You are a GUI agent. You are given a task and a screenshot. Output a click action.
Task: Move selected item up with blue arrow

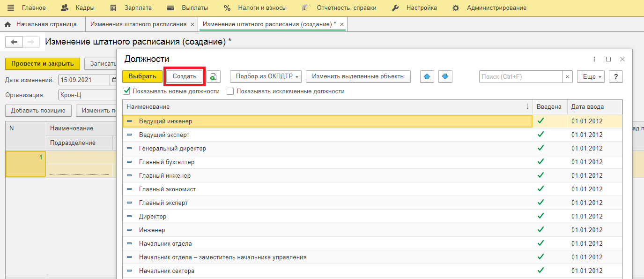tap(427, 76)
